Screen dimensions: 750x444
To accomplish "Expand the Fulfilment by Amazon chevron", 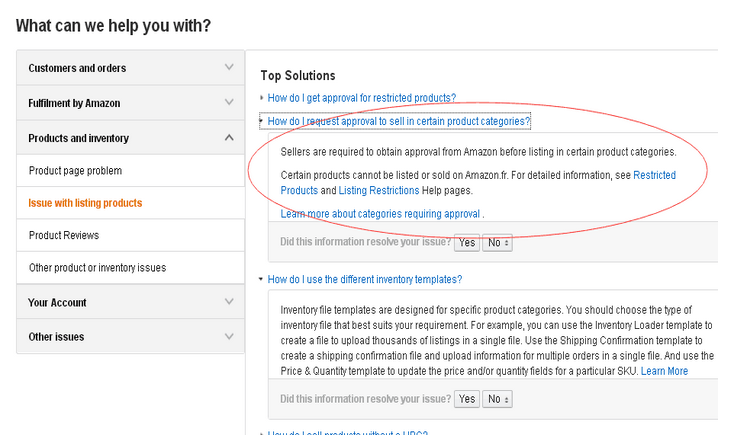I will coord(229,103).
